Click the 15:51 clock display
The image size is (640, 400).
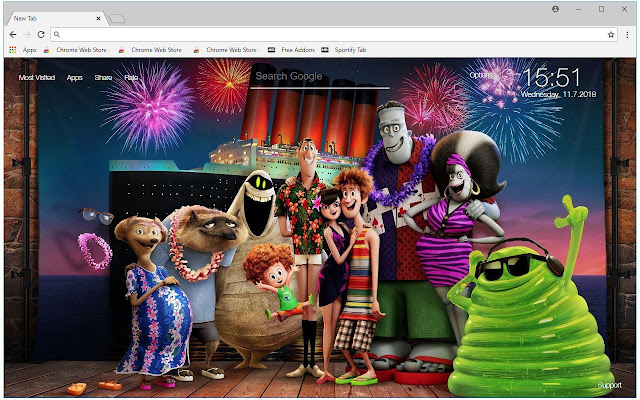552,77
